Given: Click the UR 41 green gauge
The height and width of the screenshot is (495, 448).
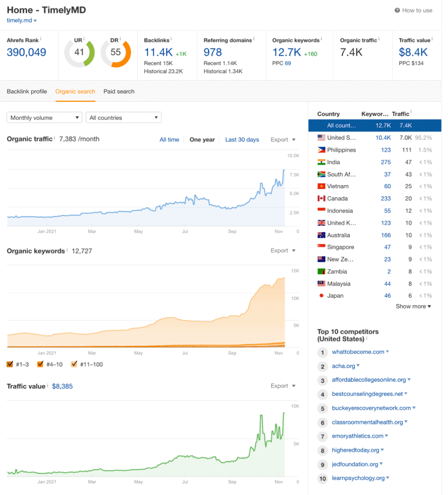Looking at the screenshot, I should click(x=80, y=53).
